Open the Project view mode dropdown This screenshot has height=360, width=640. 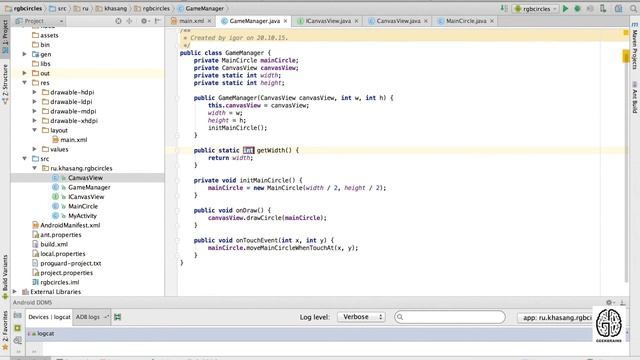(x=40, y=21)
